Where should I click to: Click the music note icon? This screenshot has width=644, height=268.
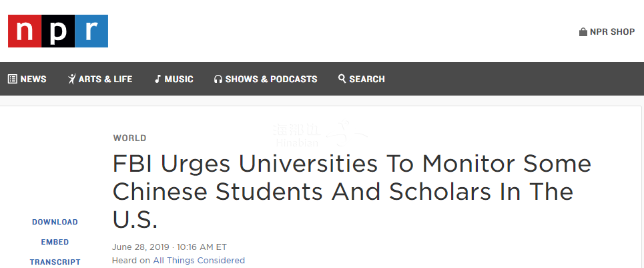157,79
